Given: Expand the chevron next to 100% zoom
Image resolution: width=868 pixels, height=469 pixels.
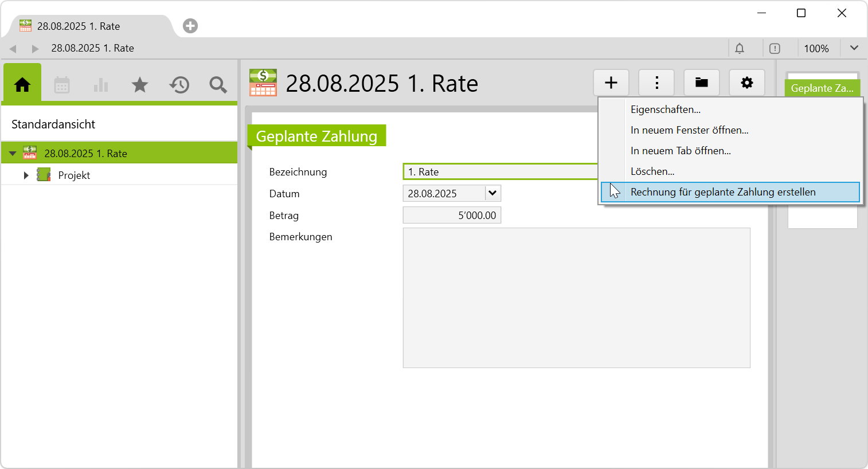Looking at the screenshot, I should (x=854, y=48).
